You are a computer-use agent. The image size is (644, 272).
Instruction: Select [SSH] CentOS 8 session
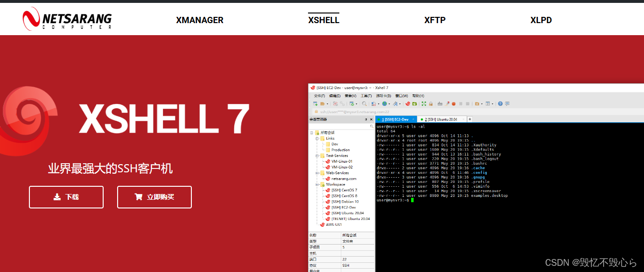point(344,196)
